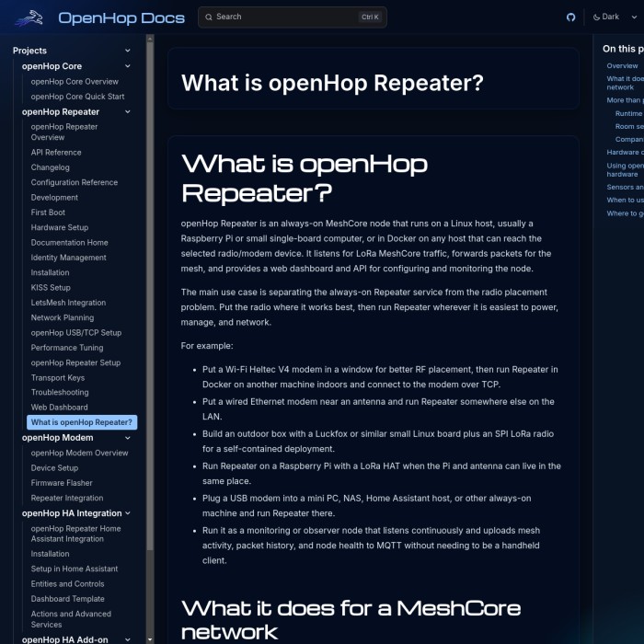Click the openHop Modem section label
644x644 pixels.
point(57,438)
